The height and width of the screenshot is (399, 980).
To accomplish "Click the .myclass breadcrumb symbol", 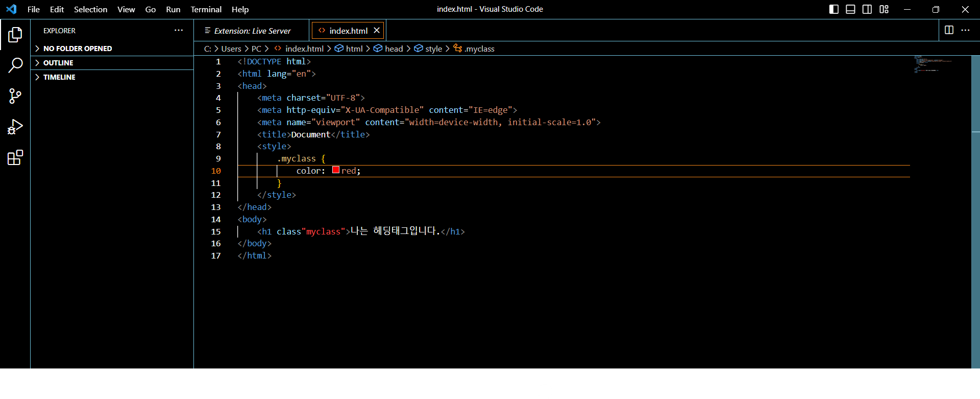I will 474,49.
